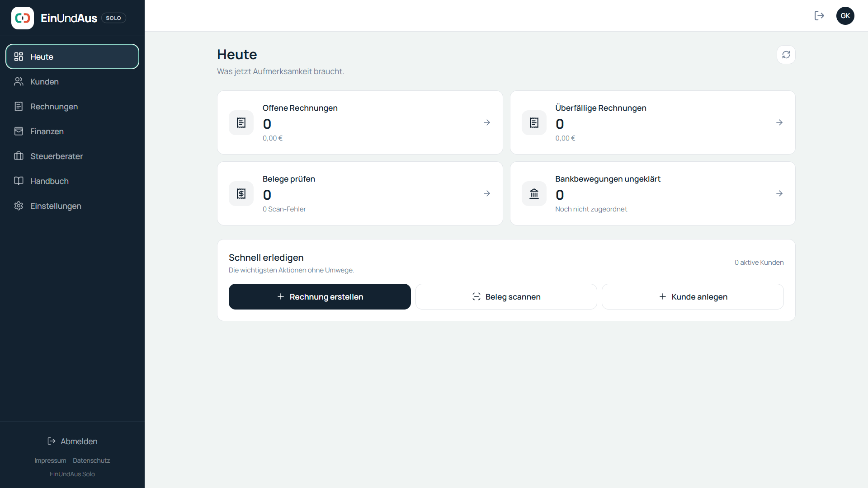Click the 'Noch nicht zugeordnet' text
Viewport: 868px width, 488px height.
coord(591,209)
